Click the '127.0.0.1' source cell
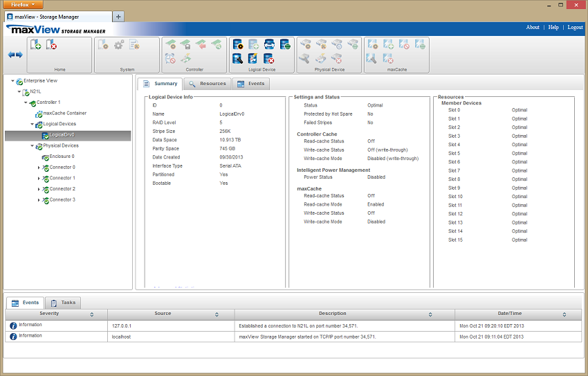Viewport: 588px width, 376px height. click(122, 326)
